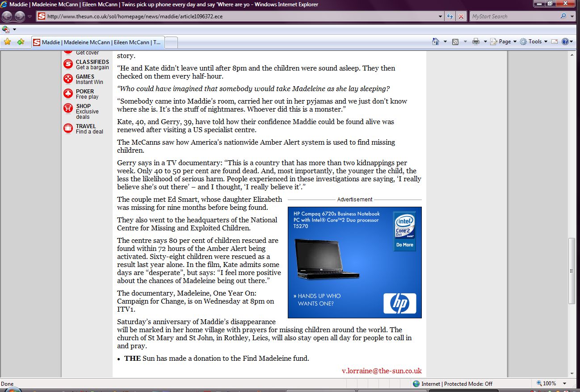Click the RSS feeds icon
The height and width of the screenshot is (392, 580).
(455, 42)
